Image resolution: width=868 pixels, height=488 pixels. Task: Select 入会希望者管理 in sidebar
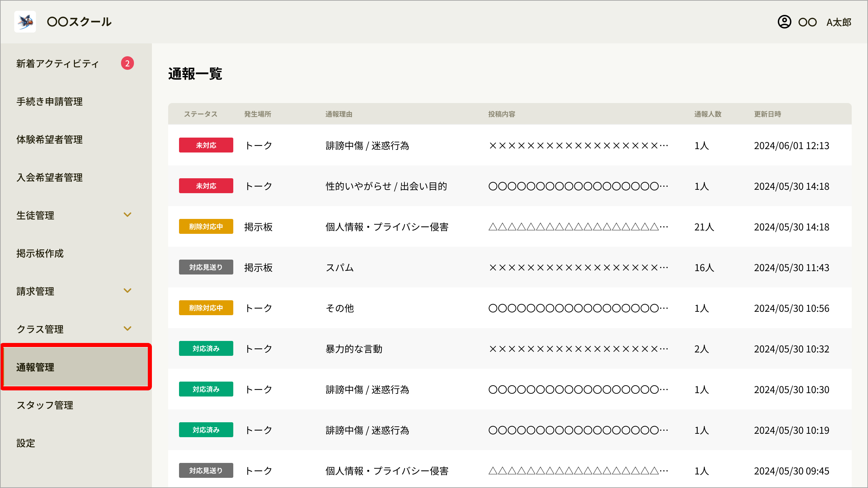[50, 178]
